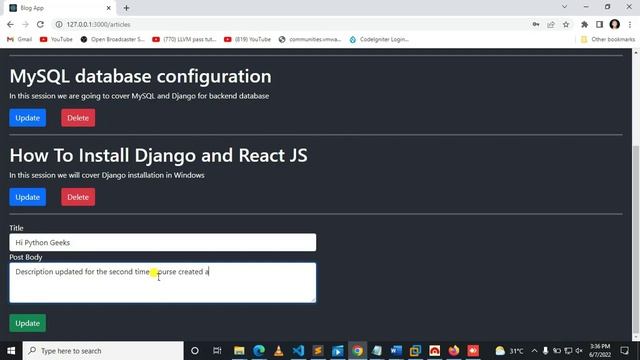The image size is (640, 360).
Task: Open the taskbar clock and date
Action: click(600, 351)
